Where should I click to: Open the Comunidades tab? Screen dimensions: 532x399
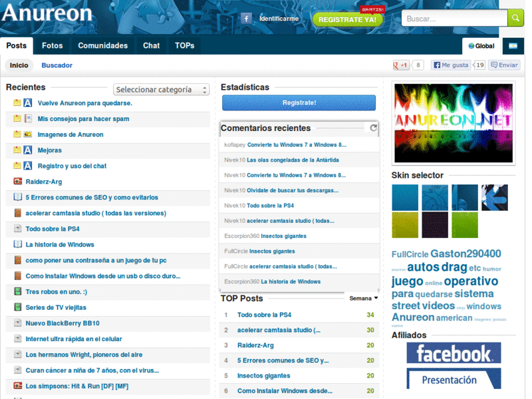(x=103, y=45)
